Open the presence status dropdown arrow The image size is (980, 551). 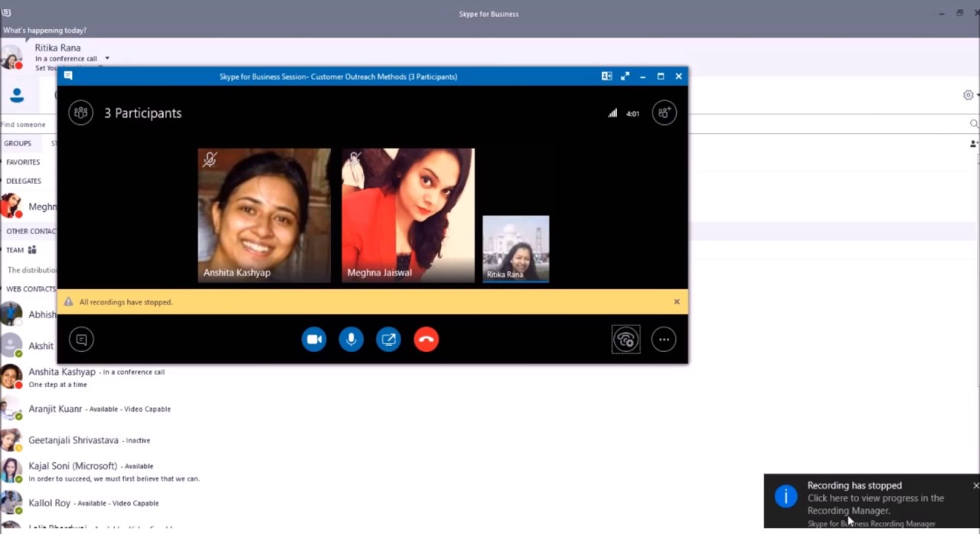(107, 58)
